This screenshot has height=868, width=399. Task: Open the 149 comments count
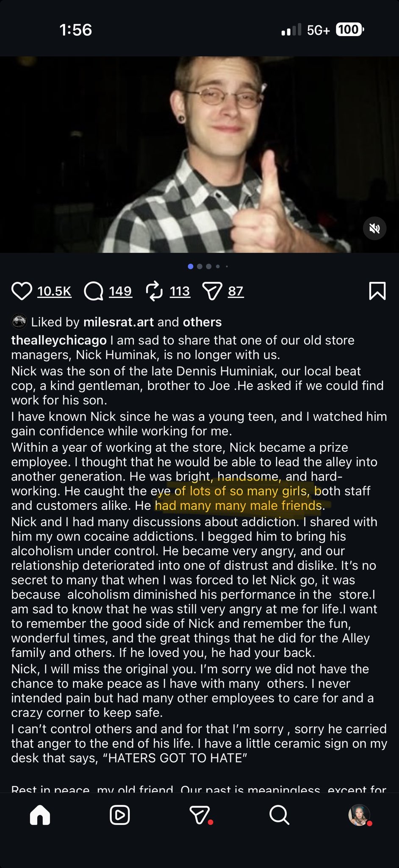(120, 291)
